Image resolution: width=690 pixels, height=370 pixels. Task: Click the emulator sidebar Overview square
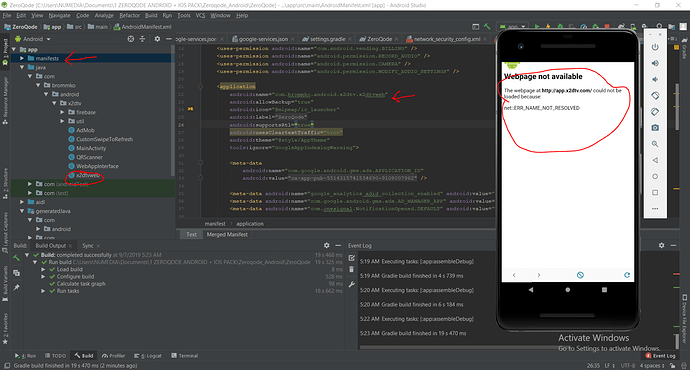click(655, 193)
